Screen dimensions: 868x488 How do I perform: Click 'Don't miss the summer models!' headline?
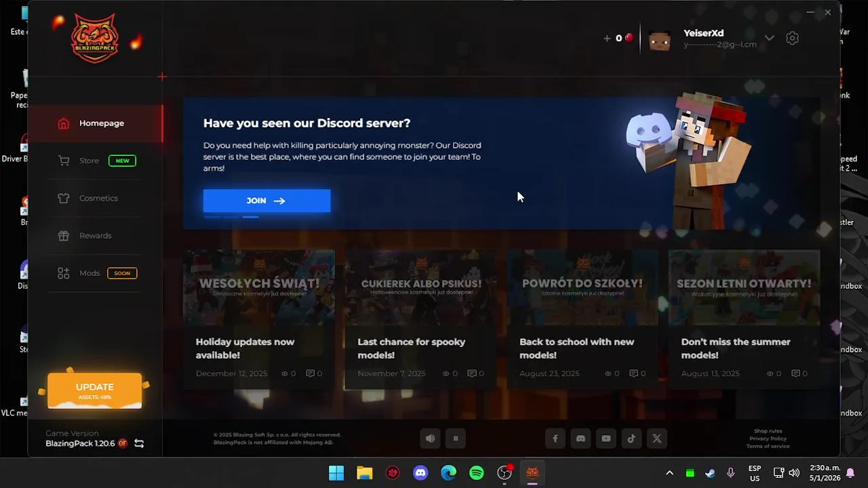click(x=735, y=348)
